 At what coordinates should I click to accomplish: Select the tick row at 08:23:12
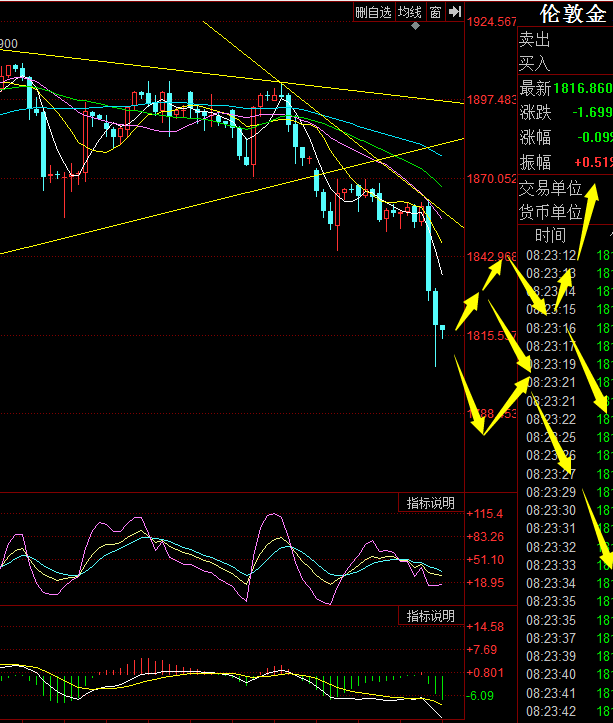pyautogui.click(x=569, y=255)
